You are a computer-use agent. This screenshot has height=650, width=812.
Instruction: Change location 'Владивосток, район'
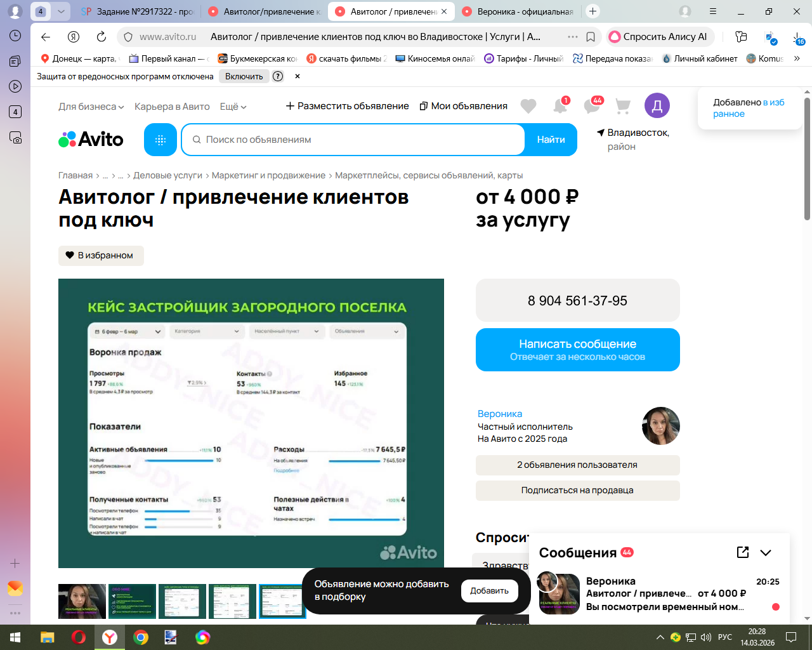coord(633,140)
